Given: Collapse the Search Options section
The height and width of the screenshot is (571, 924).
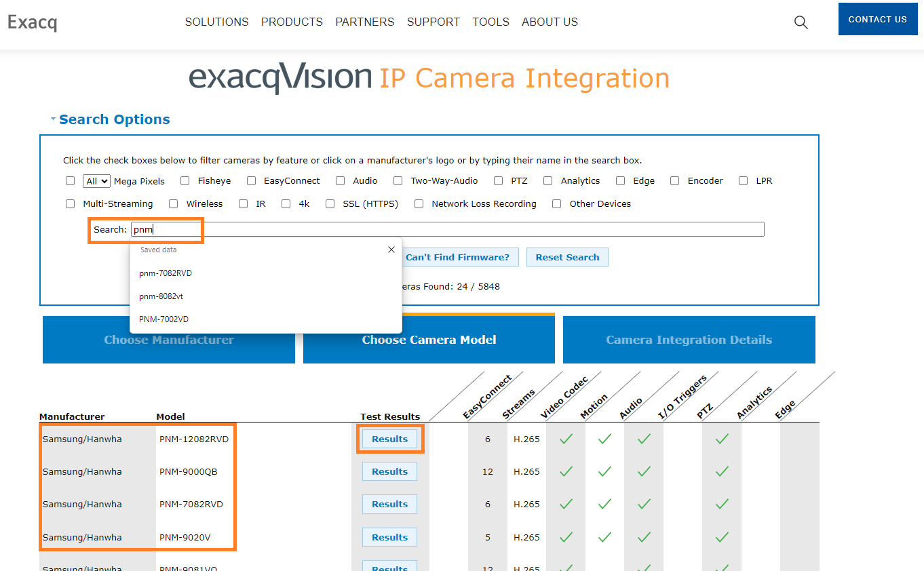Looking at the screenshot, I should tap(110, 119).
